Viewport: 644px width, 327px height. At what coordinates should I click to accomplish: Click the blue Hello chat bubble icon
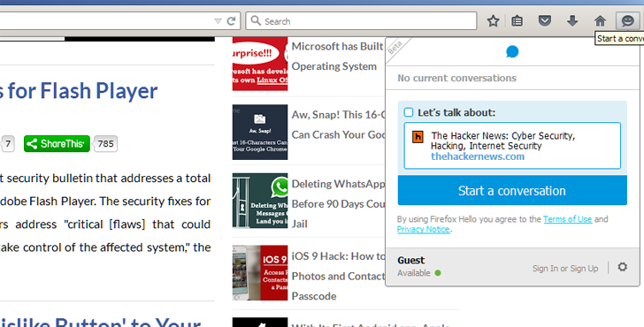[x=512, y=51]
